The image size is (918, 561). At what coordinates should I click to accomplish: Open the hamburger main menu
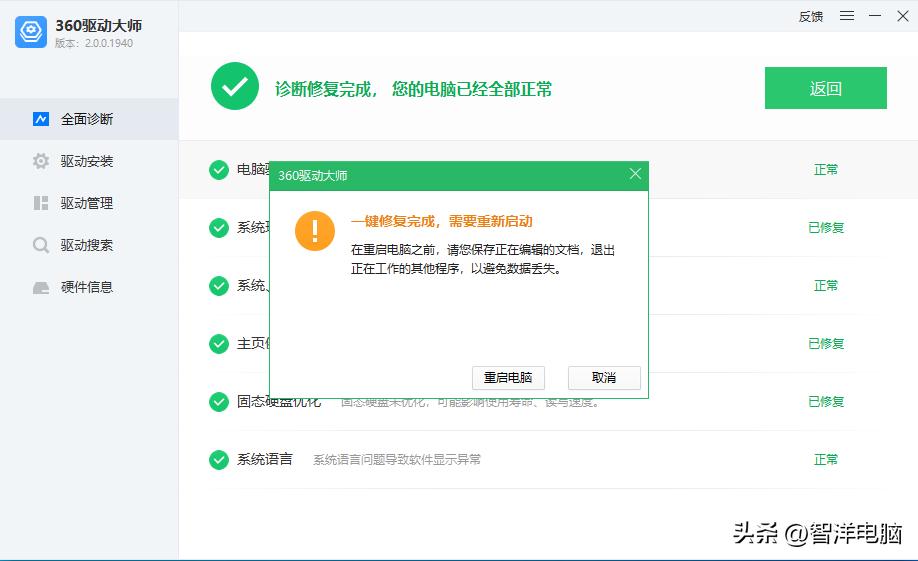click(847, 16)
